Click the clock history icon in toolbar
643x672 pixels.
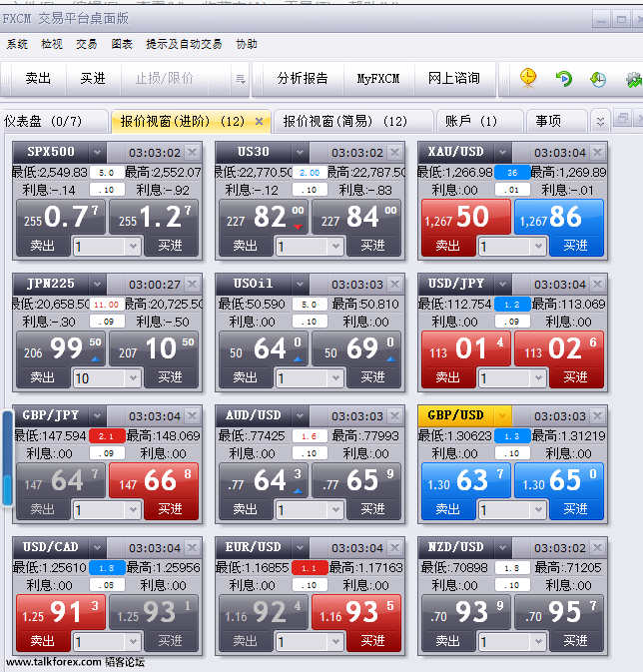pyautogui.click(x=598, y=79)
